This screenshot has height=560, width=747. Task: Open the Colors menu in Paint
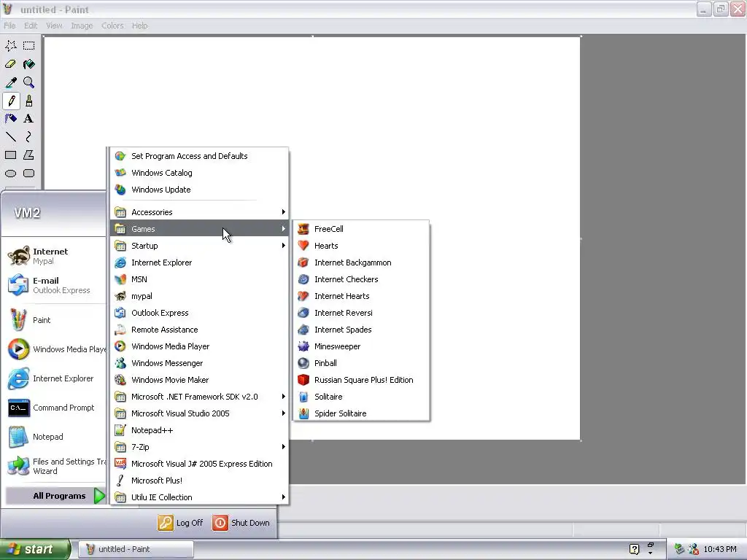pyautogui.click(x=112, y=26)
